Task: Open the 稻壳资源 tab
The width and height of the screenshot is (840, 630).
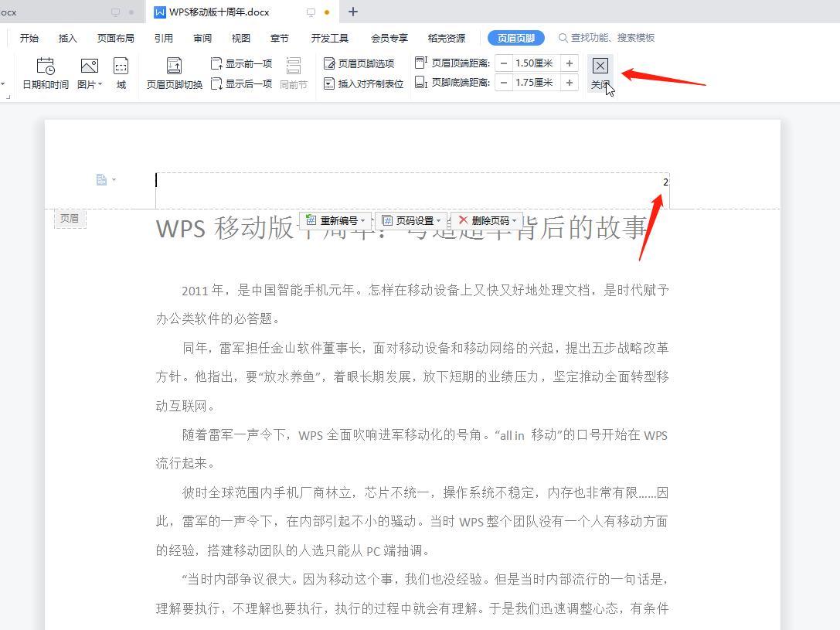Action: click(x=446, y=38)
